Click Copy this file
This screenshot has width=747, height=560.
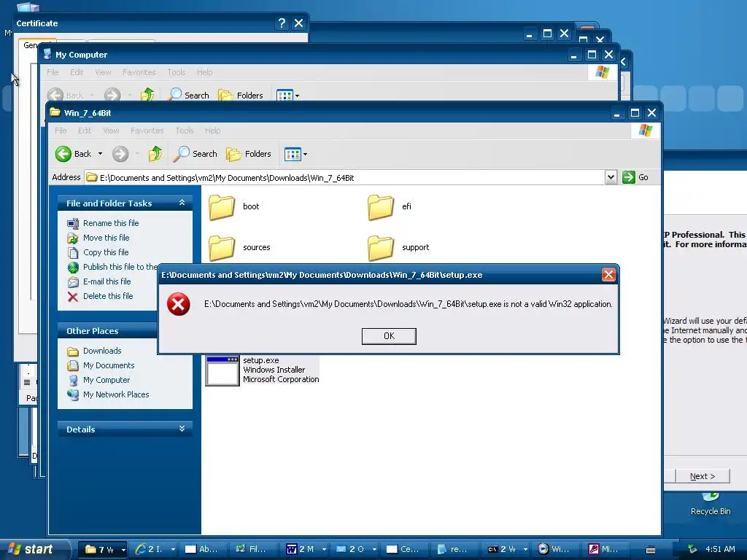point(106,252)
